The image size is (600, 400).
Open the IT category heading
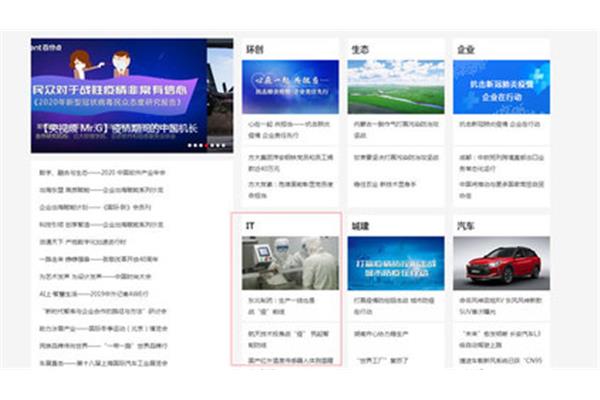(x=250, y=226)
